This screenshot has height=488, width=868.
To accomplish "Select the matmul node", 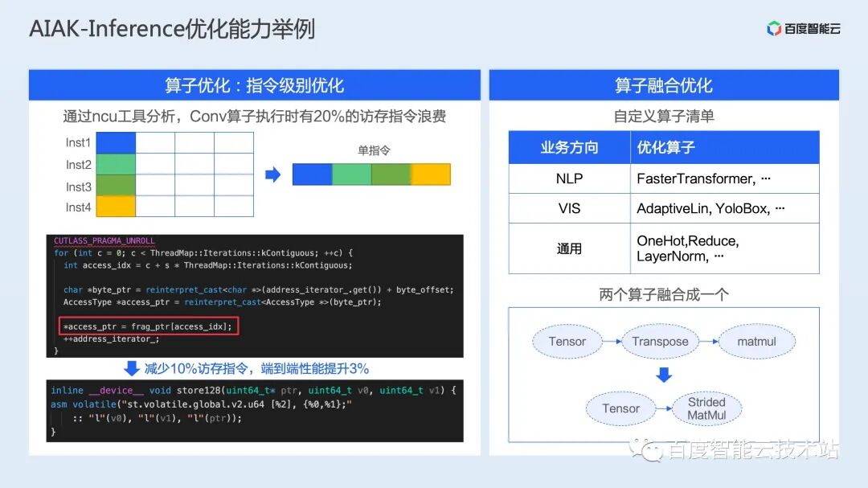I will (x=756, y=341).
